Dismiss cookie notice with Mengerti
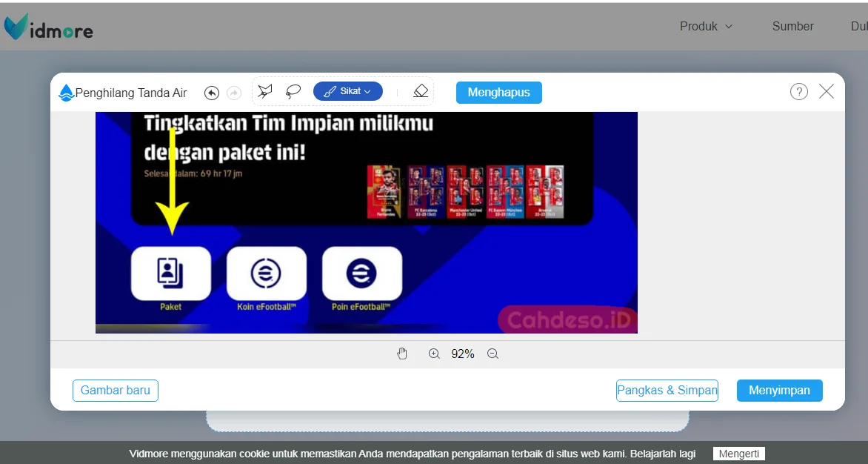The height and width of the screenshot is (464, 868). click(739, 454)
